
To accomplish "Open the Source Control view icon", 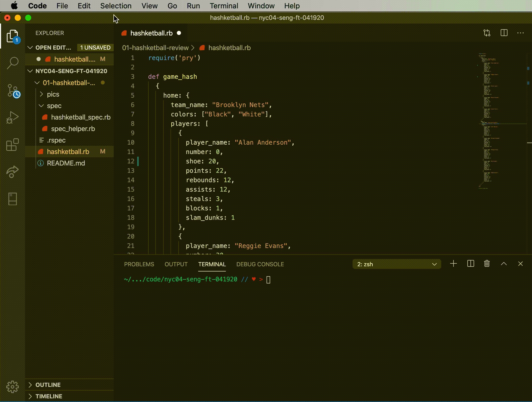I will 13,91.
